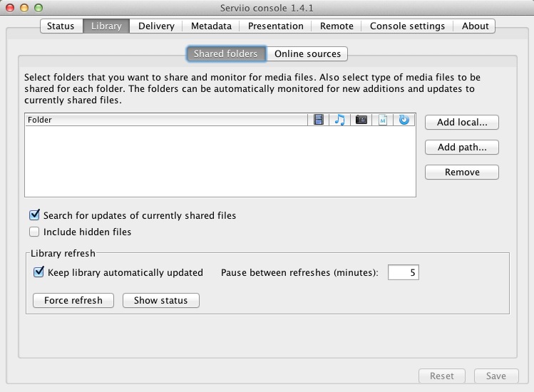Open the Delivery tab
534x392 pixels.
(x=156, y=26)
